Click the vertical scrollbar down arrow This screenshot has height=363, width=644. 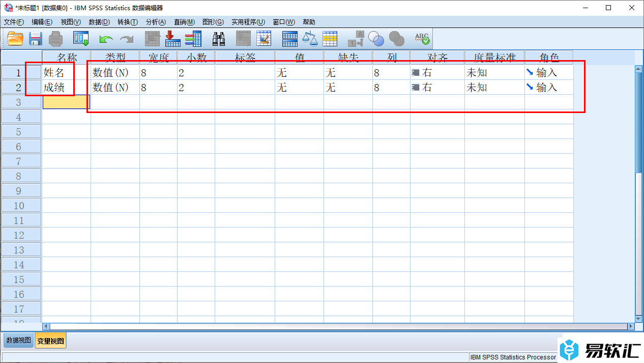click(639, 318)
